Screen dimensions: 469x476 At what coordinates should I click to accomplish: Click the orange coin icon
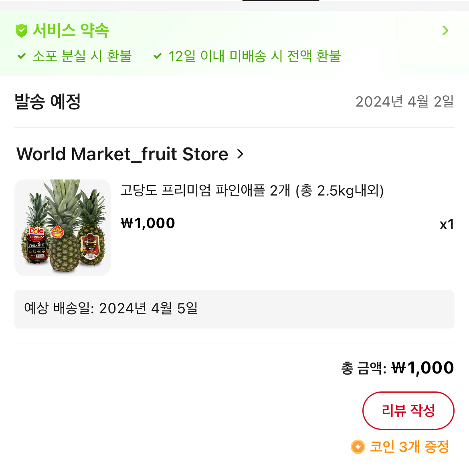point(358,447)
